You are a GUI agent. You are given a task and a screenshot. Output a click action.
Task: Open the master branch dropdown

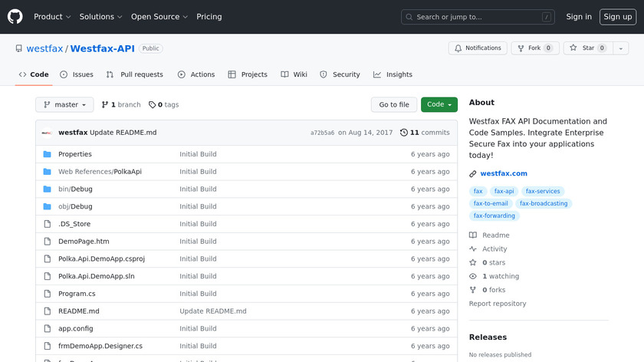pos(64,105)
